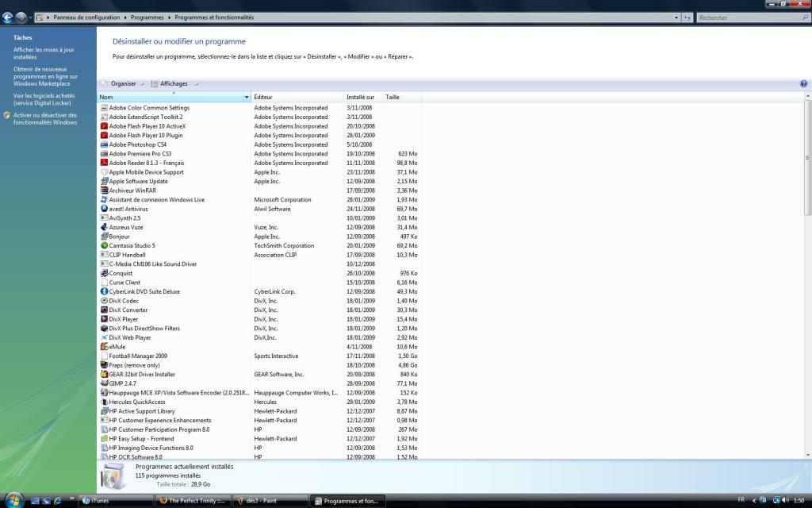Switch to The Perfect Trinity taskbar window
This screenshot has height=508, width=812.
(x=193, y=501)
